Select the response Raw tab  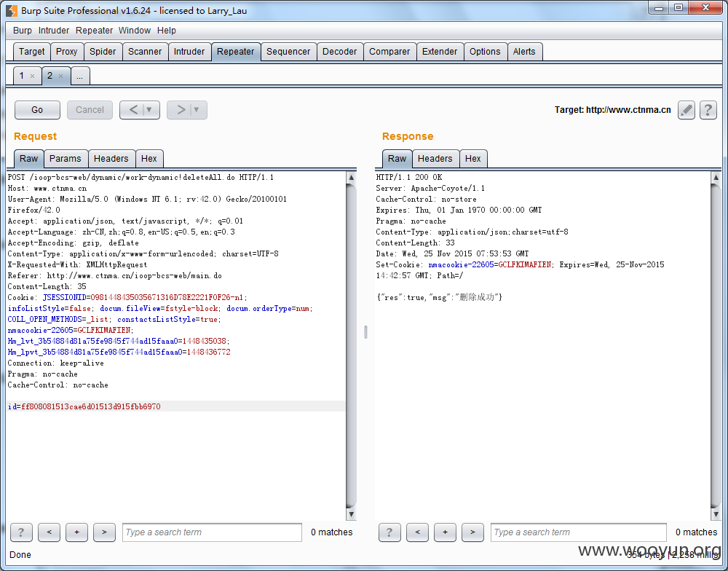tap(397, 159)
